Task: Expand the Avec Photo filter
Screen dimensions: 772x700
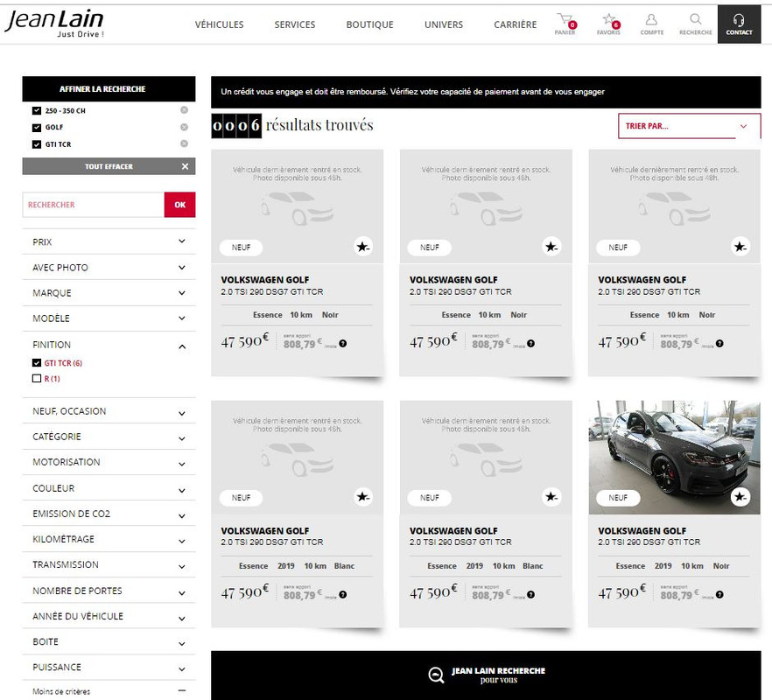Action: click(109, 267)
